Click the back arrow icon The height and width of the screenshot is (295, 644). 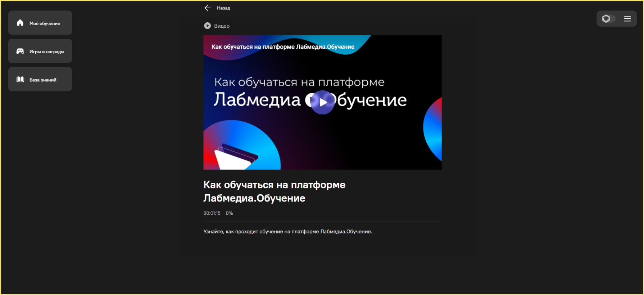click(x=208, y=8)
